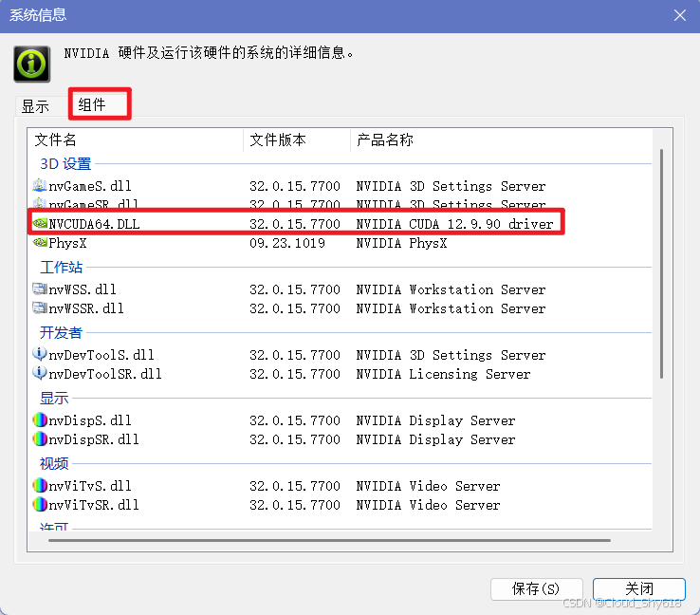Select the 视频 group header
The image size is (700, 615).
click(54, 463)
